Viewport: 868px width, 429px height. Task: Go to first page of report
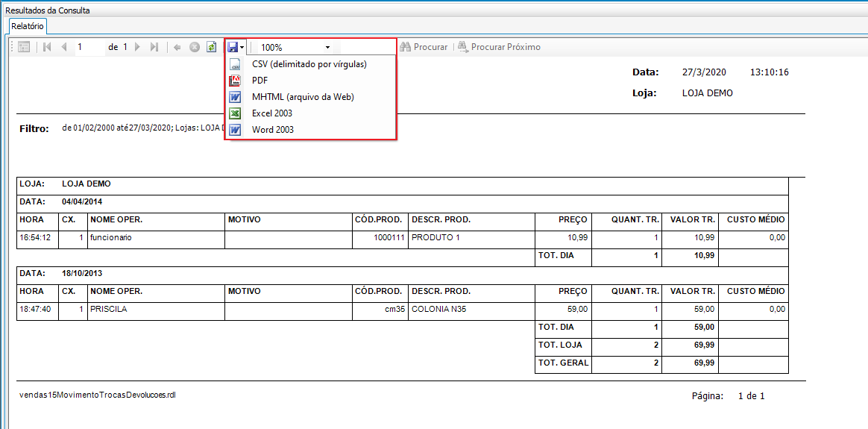(47, 48)
